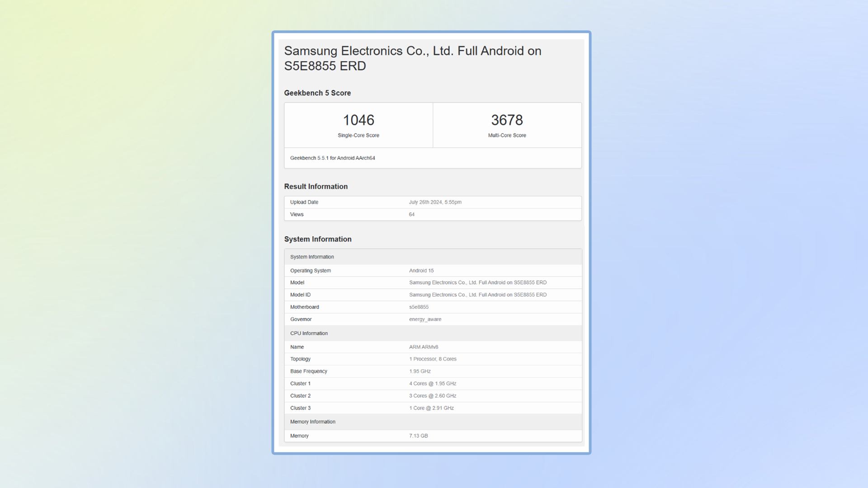
Task: Click the page title 'Samsung Electronics Co., Ltd. Full Android on S5E8855 ERD'
Action: [412, 58]
